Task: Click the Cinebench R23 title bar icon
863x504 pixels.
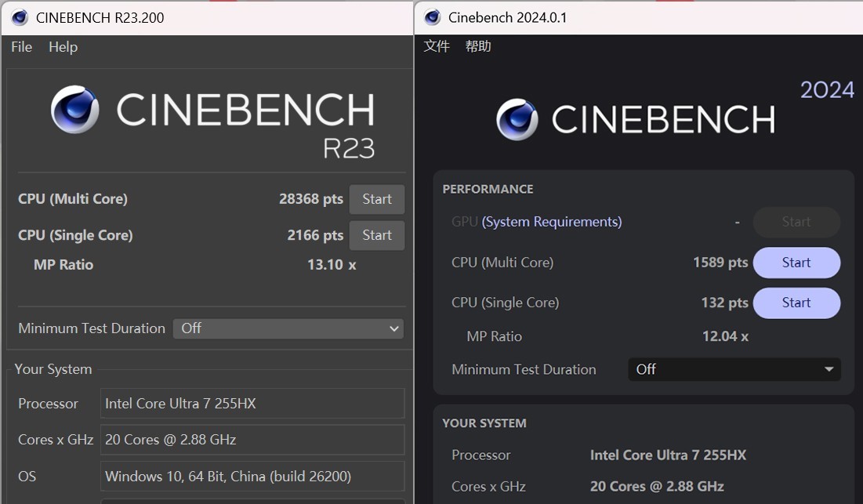Action: coord(20,17)
